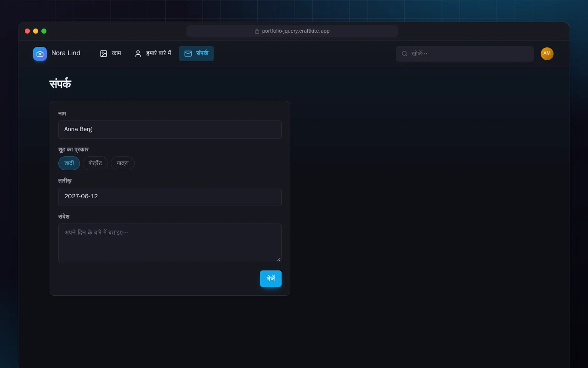
Task: Click into the संदेश message textarea
Action: pyautogui.click(x=170, y=243)
